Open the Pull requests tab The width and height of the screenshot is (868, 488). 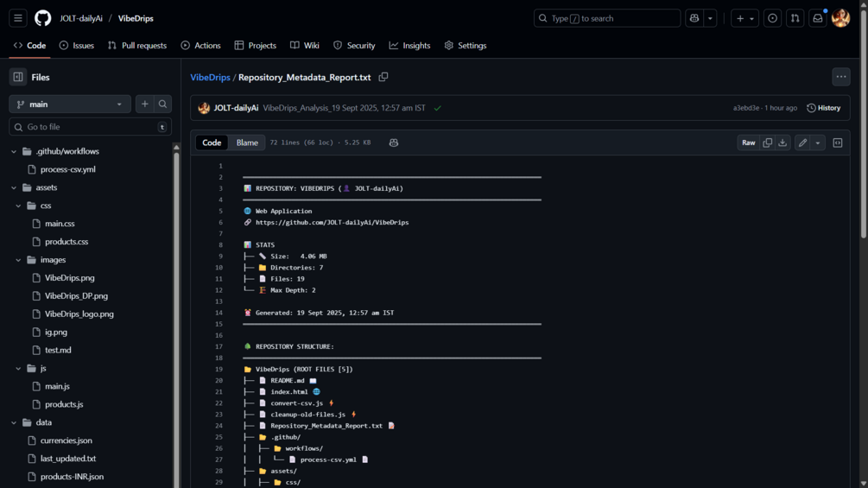(137, 46)
